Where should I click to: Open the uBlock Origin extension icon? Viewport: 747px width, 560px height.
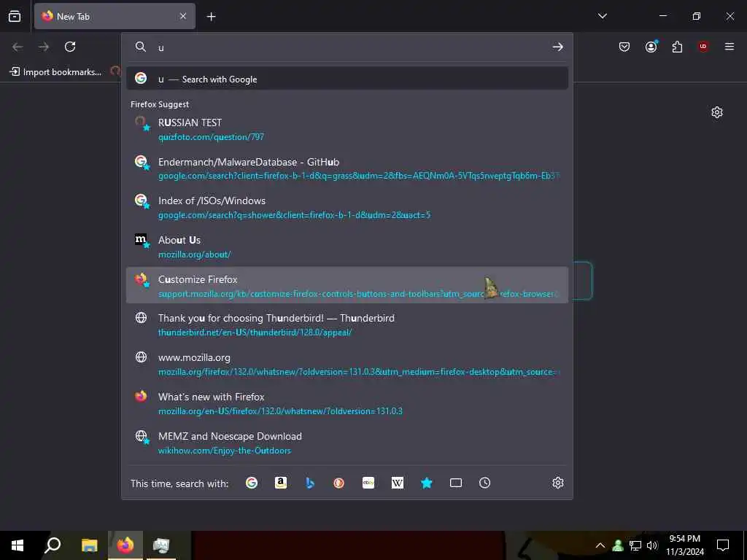(x=703, y=47)
